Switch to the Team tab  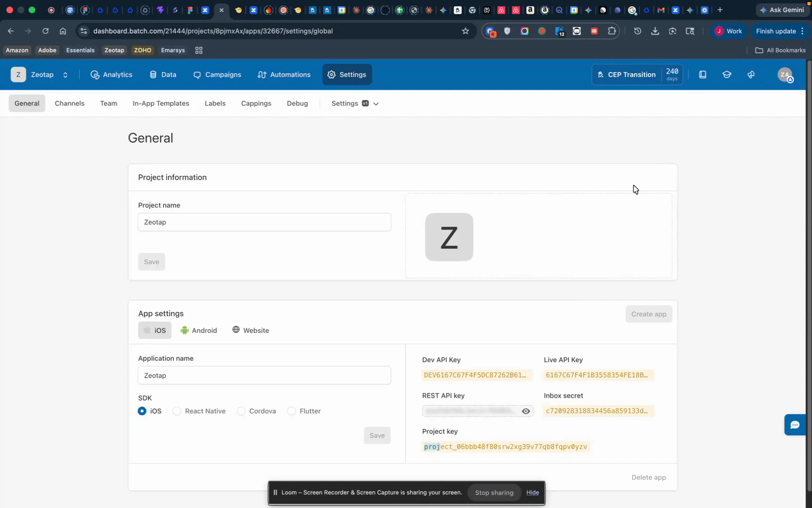pos(109,103)
